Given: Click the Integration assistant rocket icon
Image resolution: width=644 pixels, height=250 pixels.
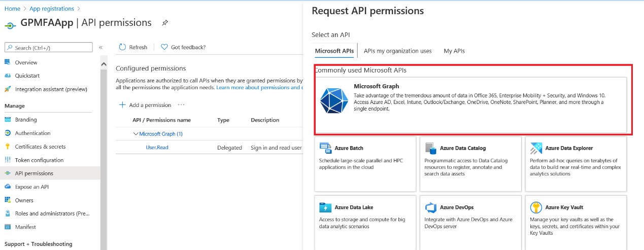Looking at the screenshot, I should [8, 89].
